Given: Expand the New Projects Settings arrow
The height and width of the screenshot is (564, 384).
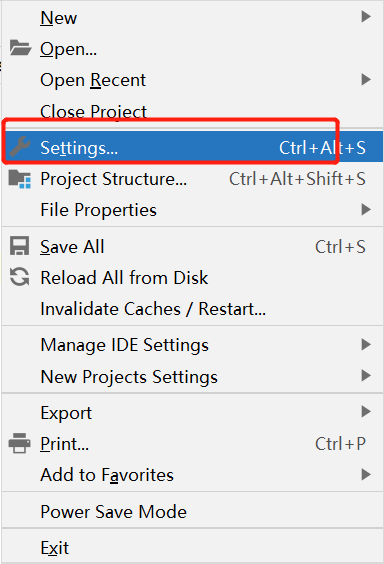Looking at the screenshot, I should pyautogui.click(x=366, y=376).
